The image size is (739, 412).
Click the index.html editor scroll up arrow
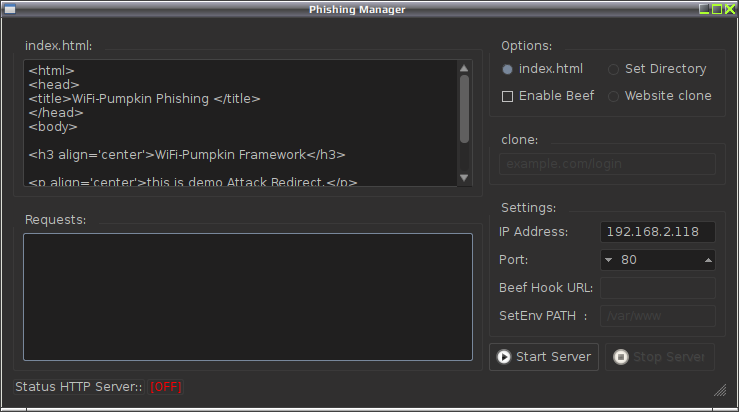[x=464, y=68]
